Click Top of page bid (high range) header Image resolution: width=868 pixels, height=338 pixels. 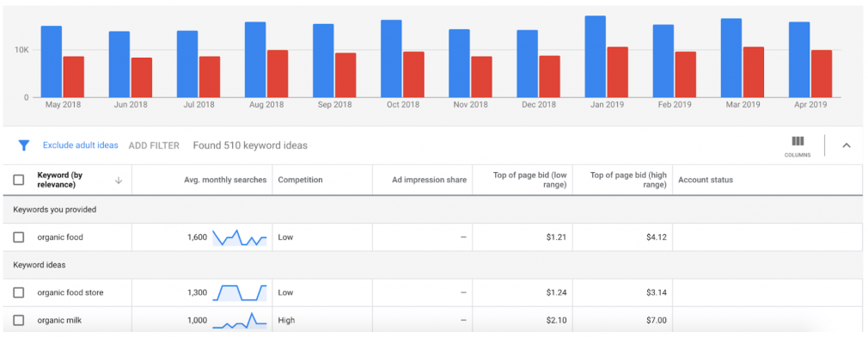pos(629,180)
